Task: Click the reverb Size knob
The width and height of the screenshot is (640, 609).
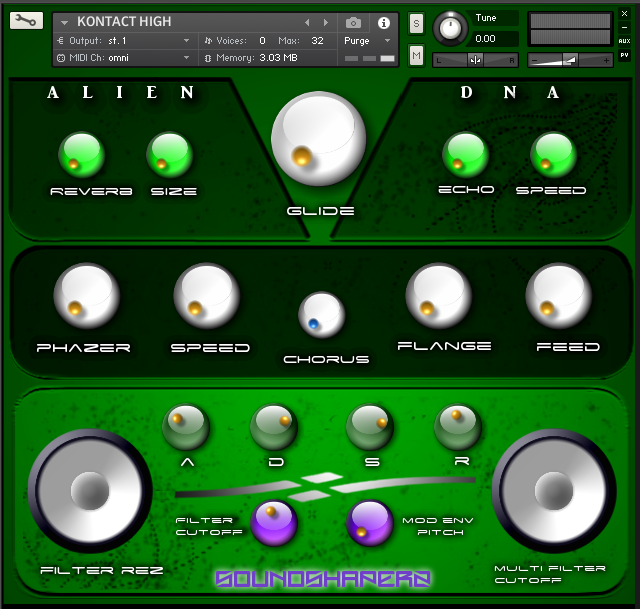Action: coord(169,155)
